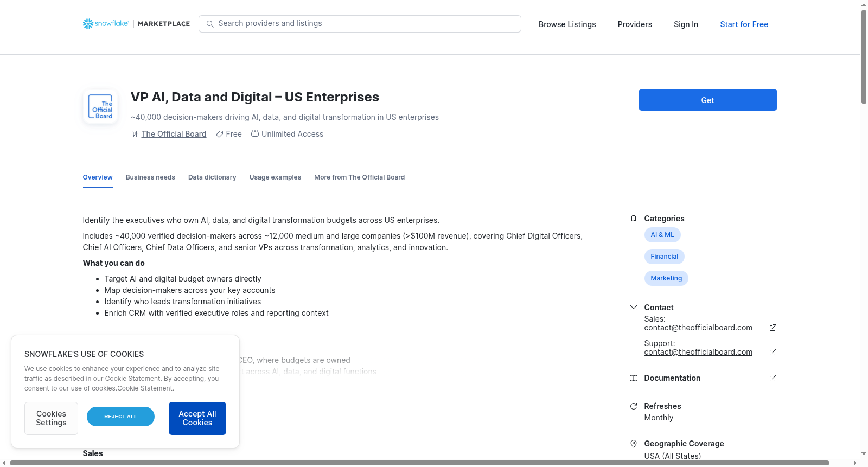Viewport: 868px width, 467px height.
Task: Click the listing title VP AI, Data and Digital
Action: click(x=255, y=97)
